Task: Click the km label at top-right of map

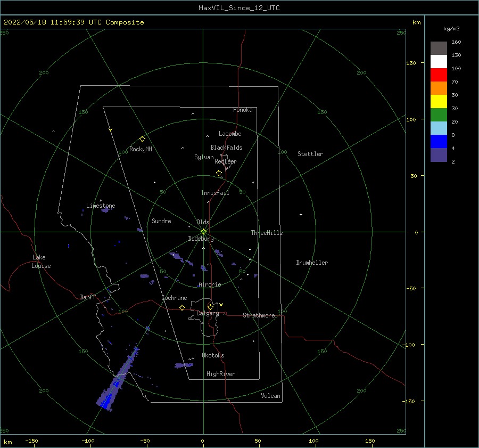Action: (416, 22)
